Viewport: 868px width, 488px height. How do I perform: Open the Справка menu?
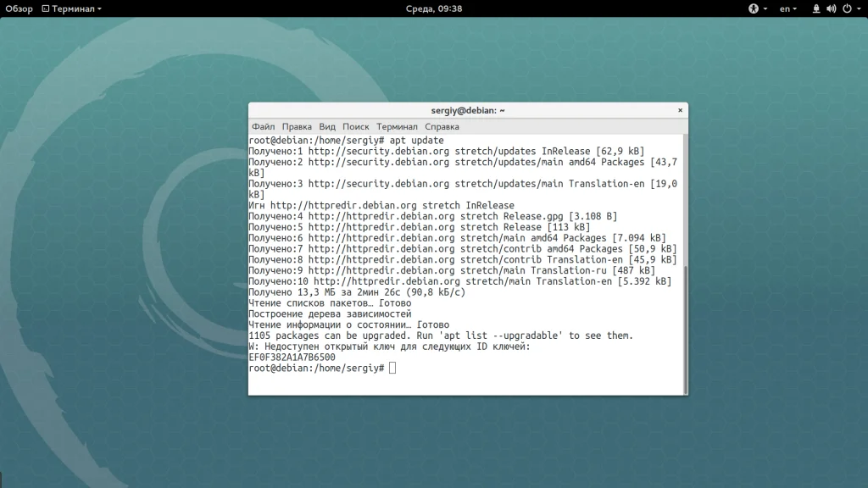(x=442, y=126)
